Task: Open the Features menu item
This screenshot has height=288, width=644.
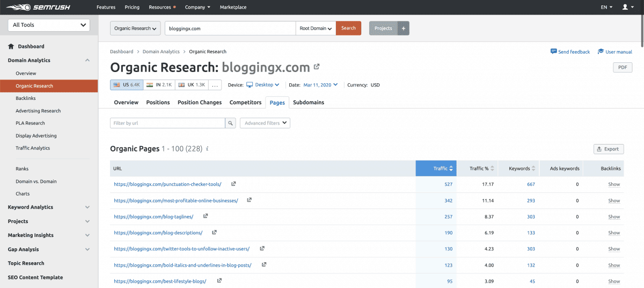Action: (106, 7)
